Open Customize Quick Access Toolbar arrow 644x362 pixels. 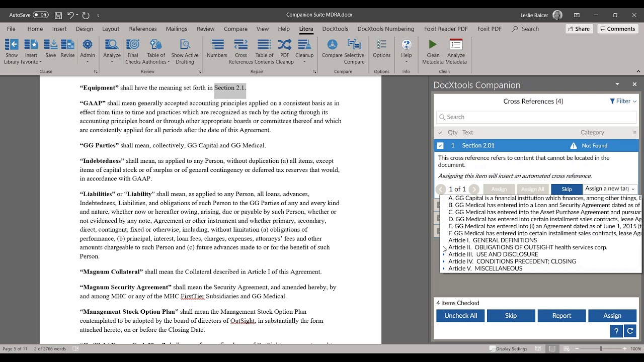(98, 16)
